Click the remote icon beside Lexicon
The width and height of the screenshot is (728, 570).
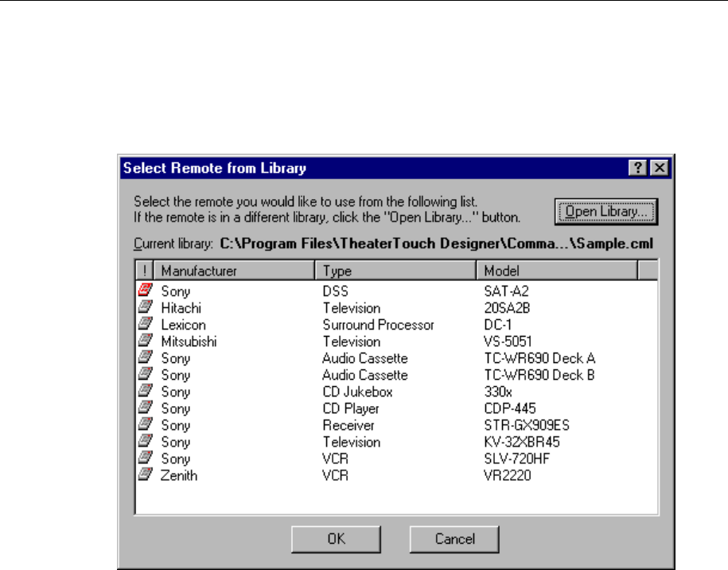click(146, 323)
